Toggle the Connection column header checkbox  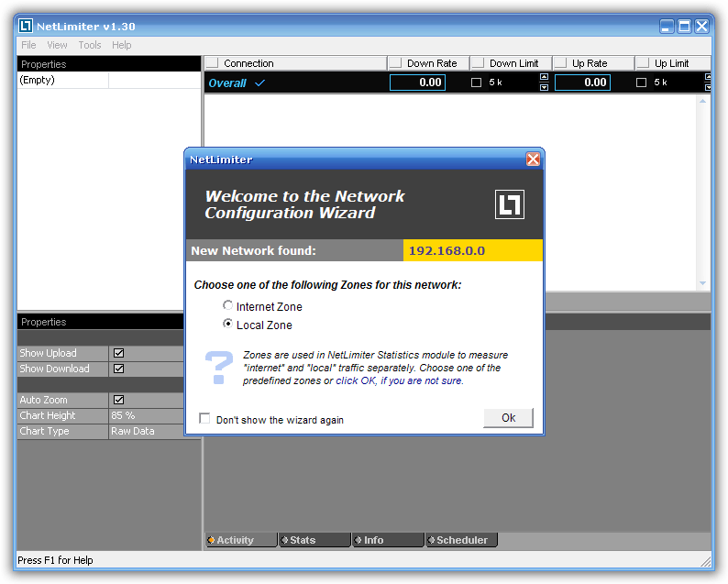click(212, 62)
